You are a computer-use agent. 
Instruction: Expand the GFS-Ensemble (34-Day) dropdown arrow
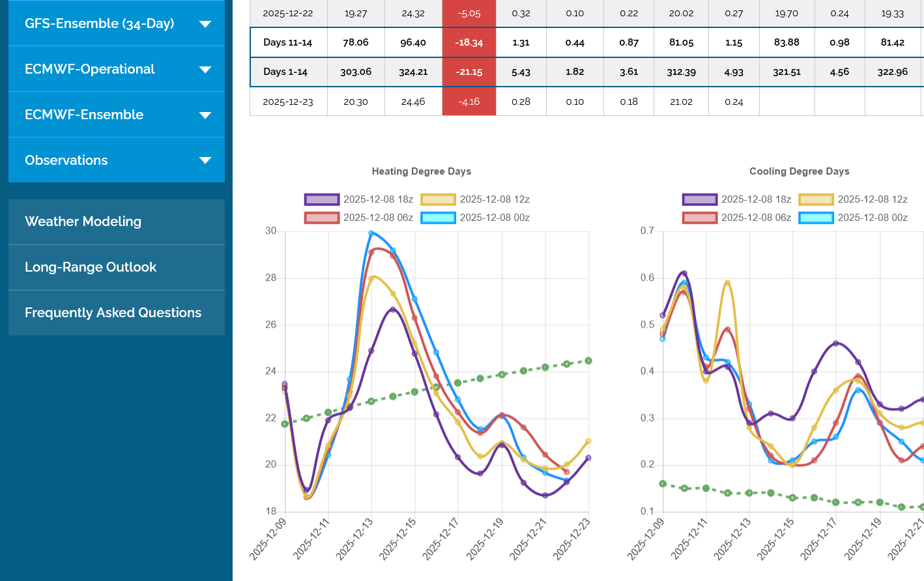pyautogui.click(x=205, y=24)
